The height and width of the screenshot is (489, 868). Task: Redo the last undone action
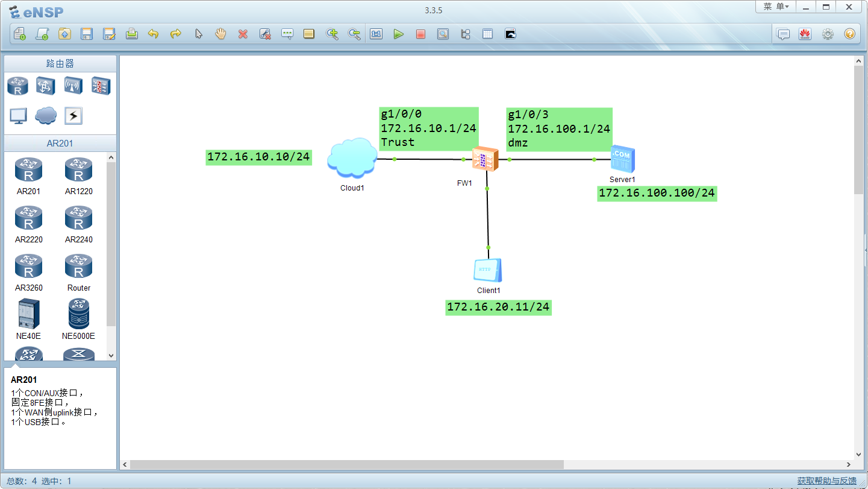[x=176, y=34]
